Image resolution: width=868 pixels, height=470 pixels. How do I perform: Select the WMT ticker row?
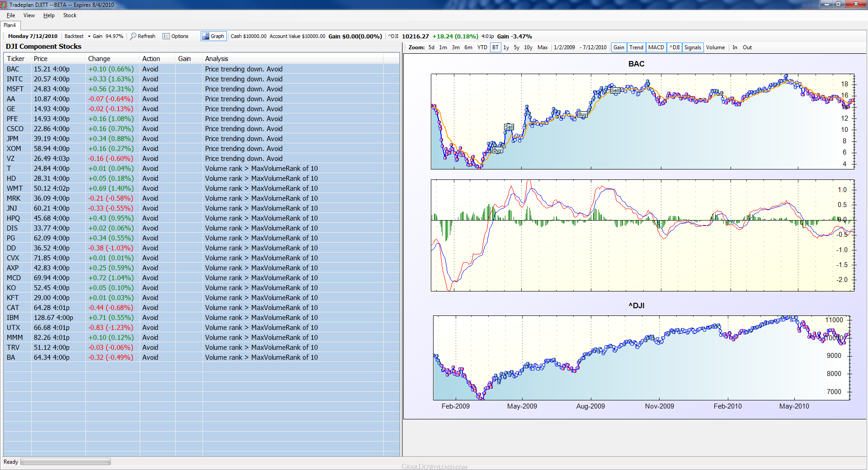pyautogui.click(x=202, y=188)
